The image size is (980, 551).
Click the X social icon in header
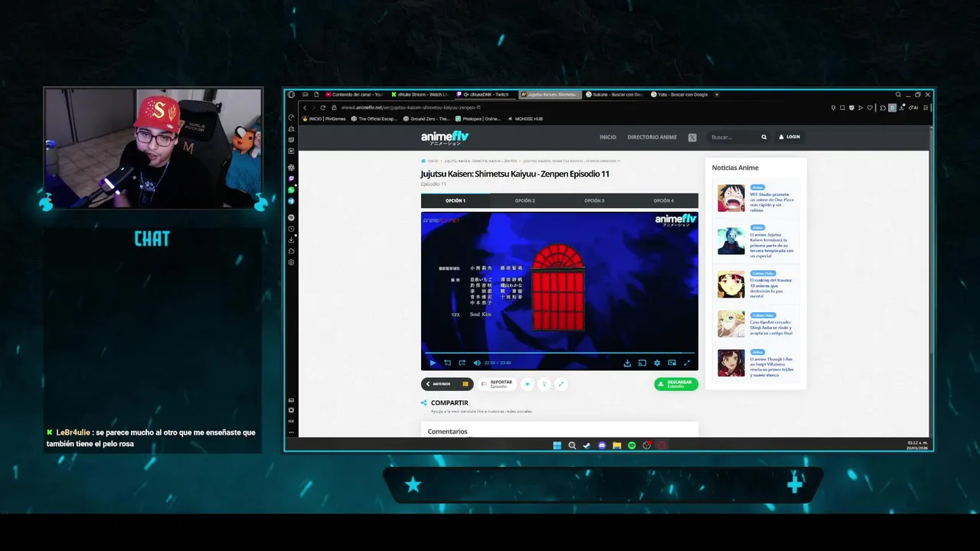pyautogui.click(x=692, y=137)
